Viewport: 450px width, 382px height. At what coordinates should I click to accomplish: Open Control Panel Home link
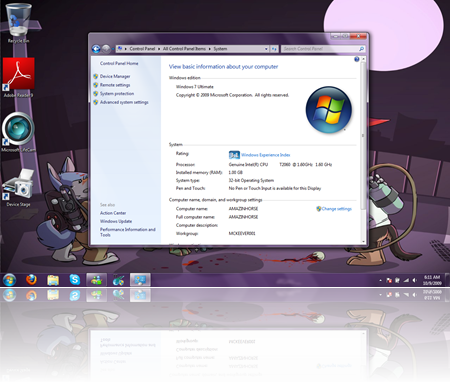[x=119, y=63]
